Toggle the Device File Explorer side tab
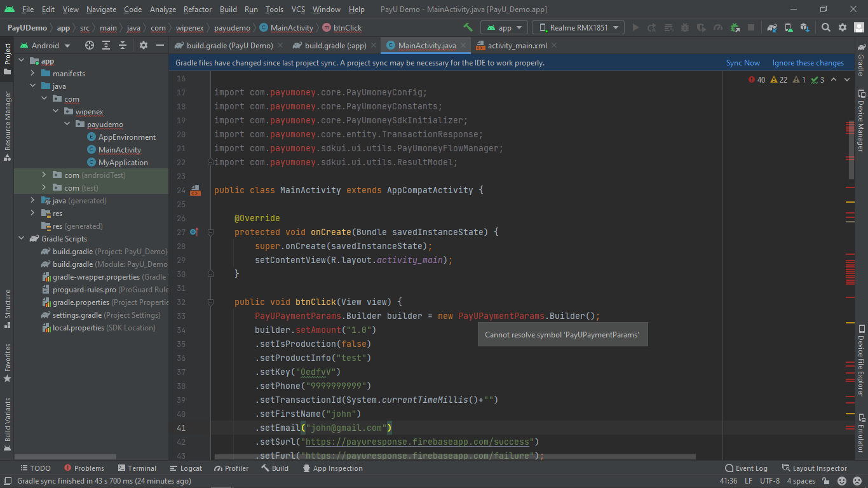 [861, 360]
